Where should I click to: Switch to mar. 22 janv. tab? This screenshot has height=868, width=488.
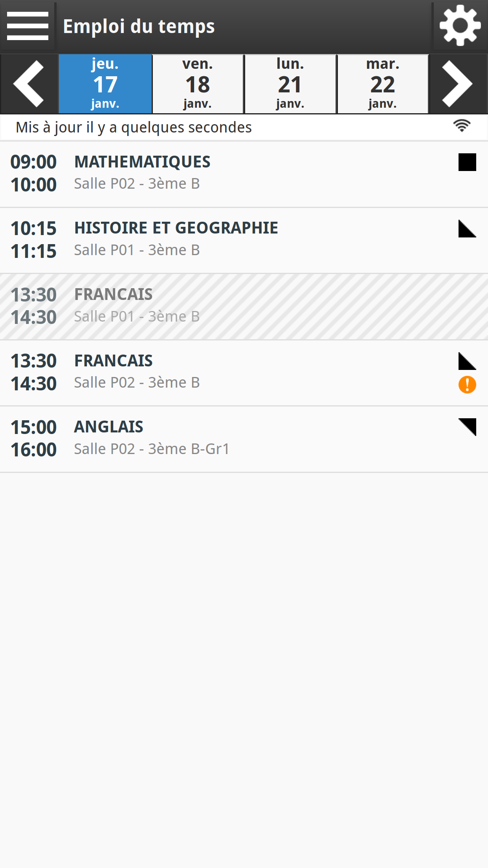pos(383,84)
